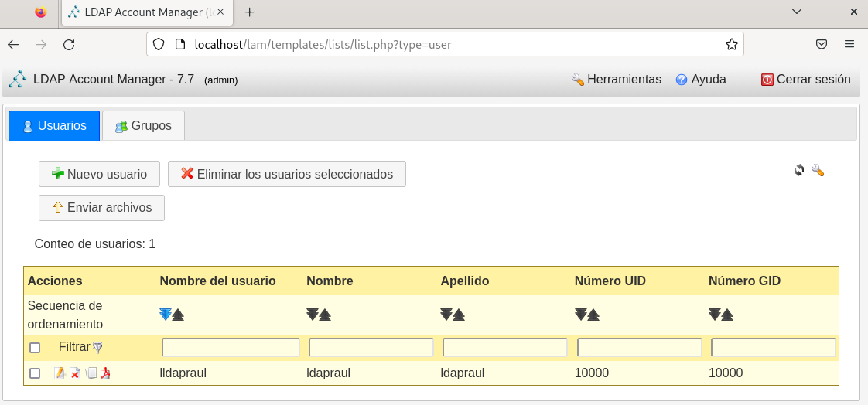The width and height of the screenshot is (868, 405).
Task: Click the edit icon for user lldapraul
Action: tap(59, 373)
